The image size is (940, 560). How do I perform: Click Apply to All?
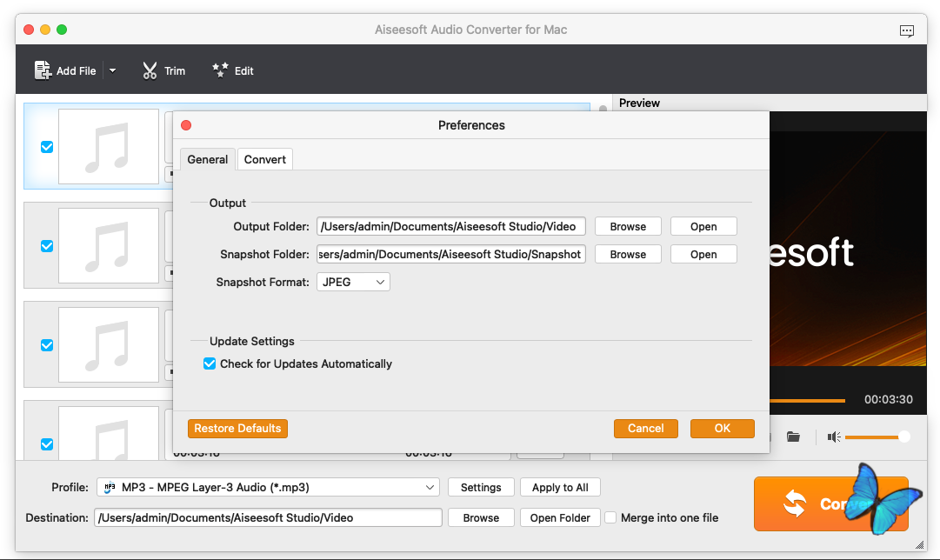[x=560, y=488]
